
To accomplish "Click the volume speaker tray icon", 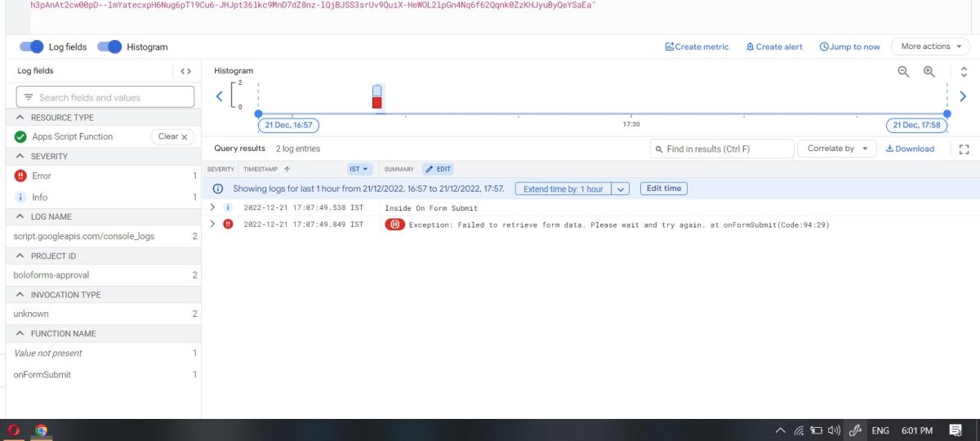I will (834, 430).
